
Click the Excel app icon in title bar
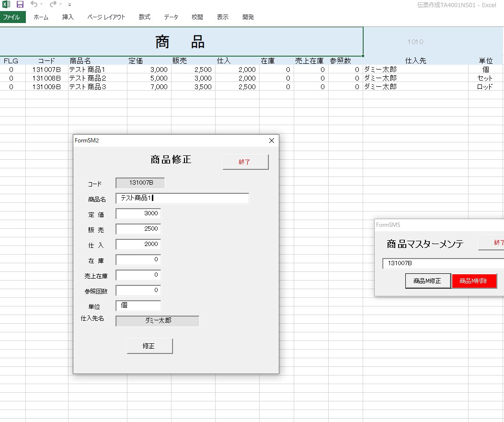click(x=6, y=4)
